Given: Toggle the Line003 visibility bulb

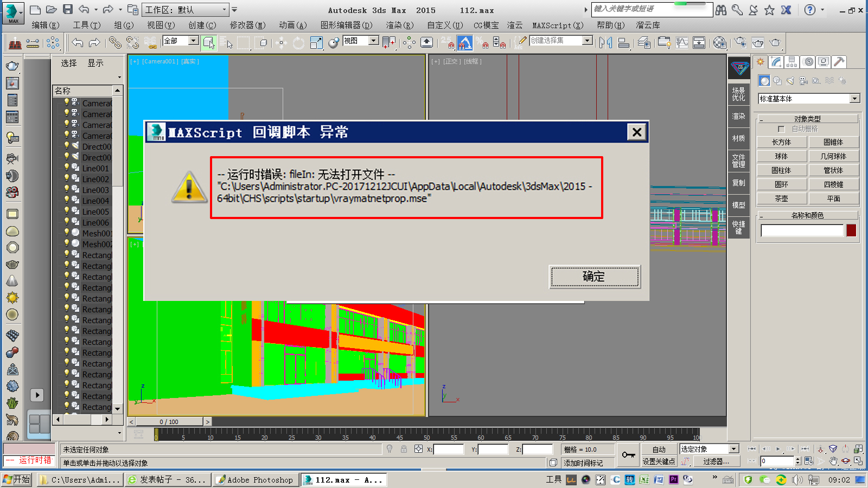Looking at the screenshot, I should 67,189.
